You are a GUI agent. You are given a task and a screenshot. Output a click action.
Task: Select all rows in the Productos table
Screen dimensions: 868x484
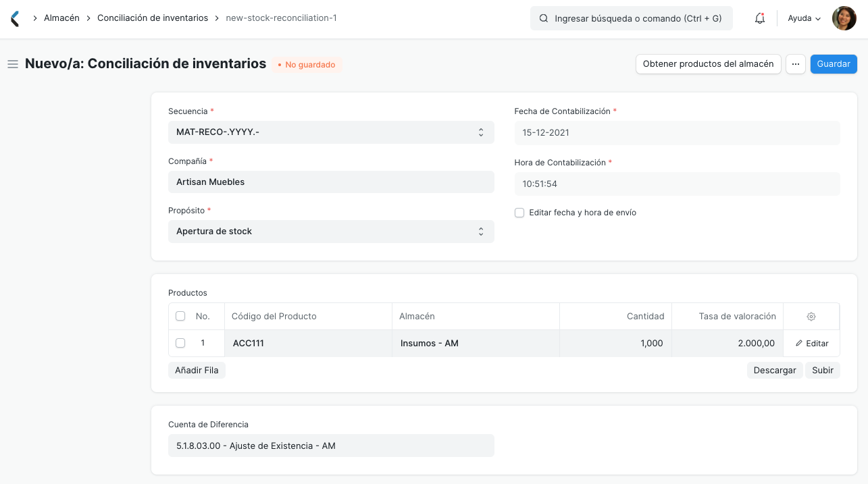click(180, 316)
